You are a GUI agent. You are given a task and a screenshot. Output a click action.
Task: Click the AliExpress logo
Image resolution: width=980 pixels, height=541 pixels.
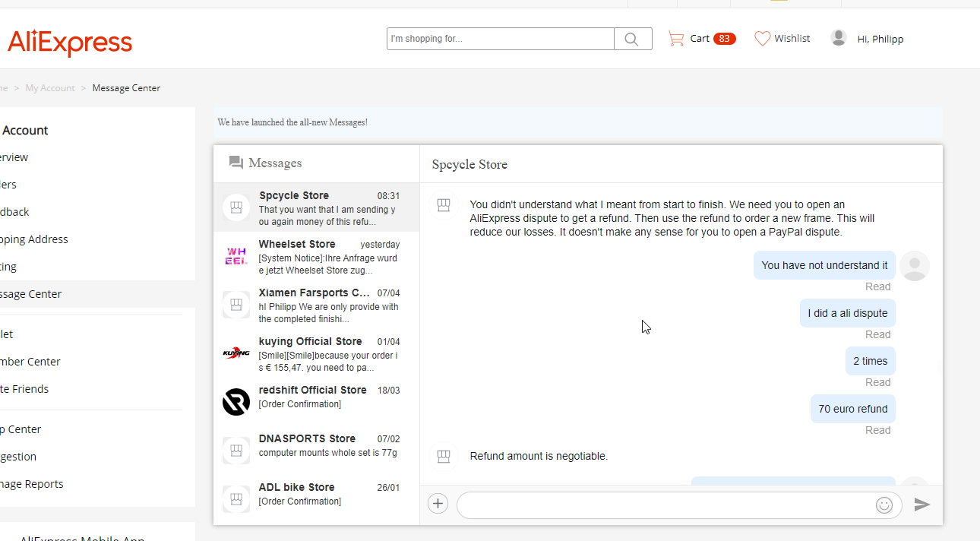(x=70, y=43)
